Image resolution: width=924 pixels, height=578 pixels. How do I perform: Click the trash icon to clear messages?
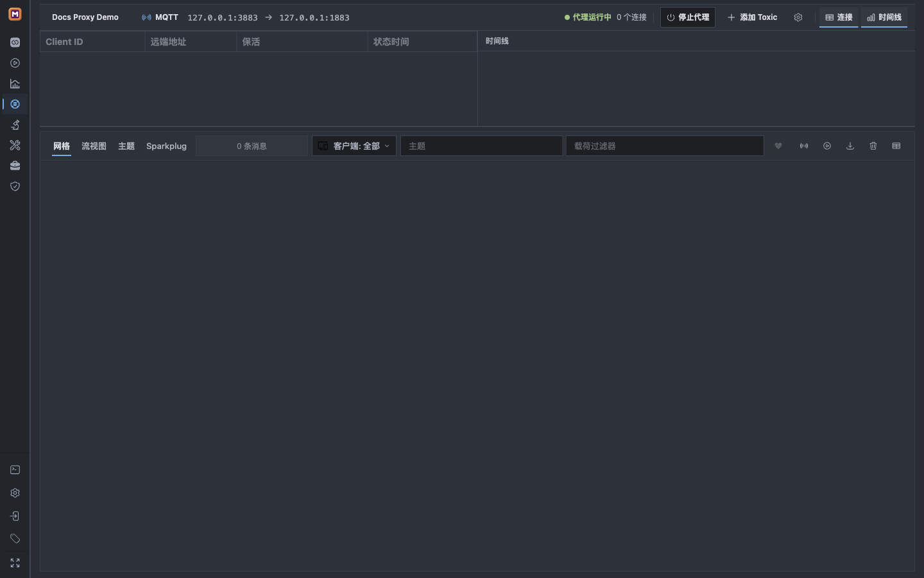[x=873, y=146]
